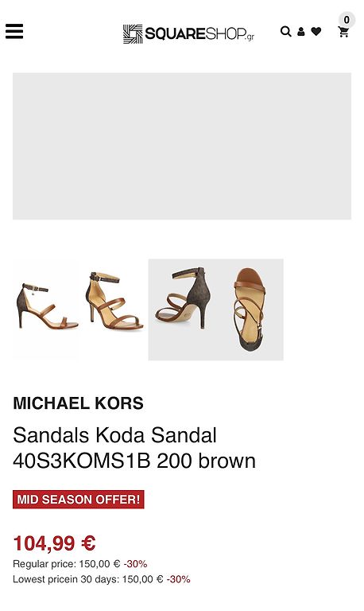This screenshot has height=611, width=364.
Task: Select the first side-view sandal thumbnail
Action: coord(47,306)
